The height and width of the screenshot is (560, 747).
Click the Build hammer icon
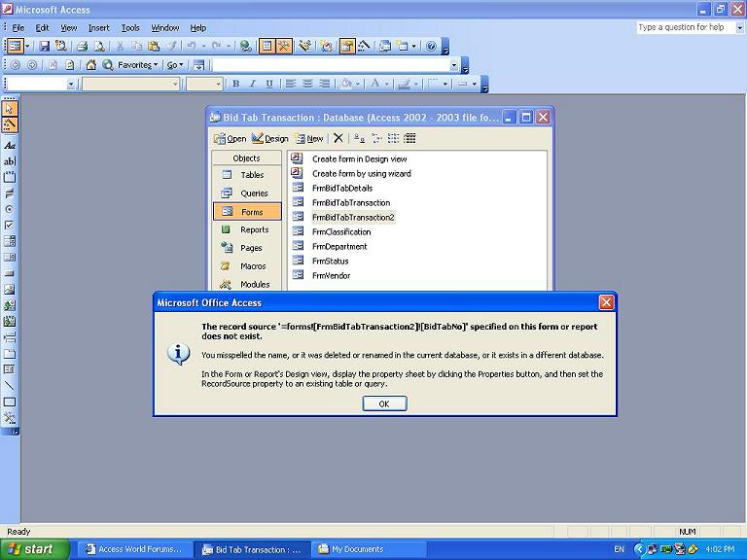(x=364, y=47)
